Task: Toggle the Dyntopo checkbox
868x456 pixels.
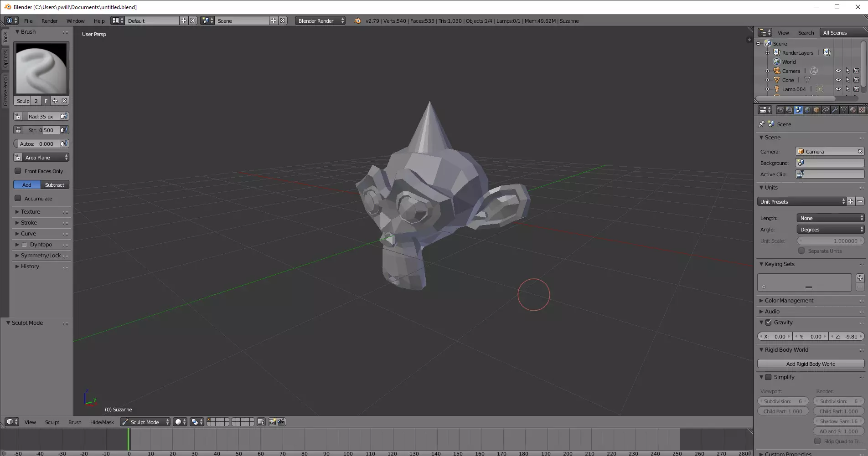Action: [25, 245]
